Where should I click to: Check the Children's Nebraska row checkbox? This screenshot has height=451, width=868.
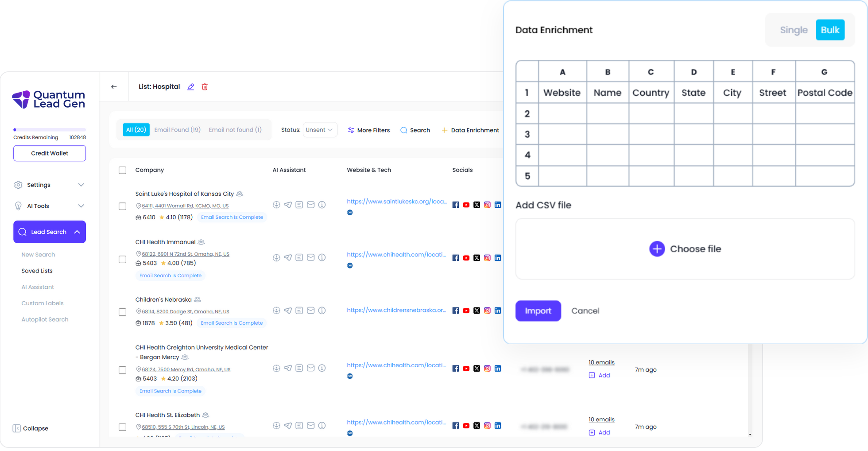pyautogui.click(x=123, y=312)
